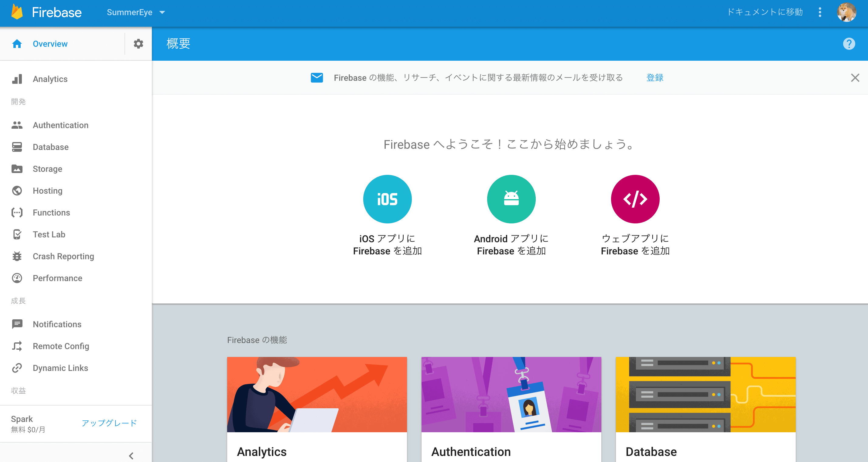The height and width of the screenshot is (462, 868).
Task: Click the Firebase flame logo
Action: tap(17, 12)
